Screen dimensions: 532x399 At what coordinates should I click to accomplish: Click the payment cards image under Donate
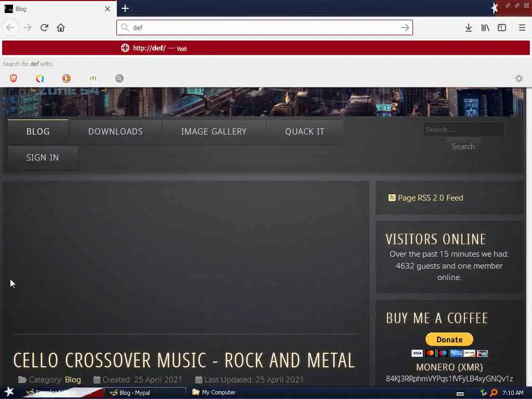point(449,353)
